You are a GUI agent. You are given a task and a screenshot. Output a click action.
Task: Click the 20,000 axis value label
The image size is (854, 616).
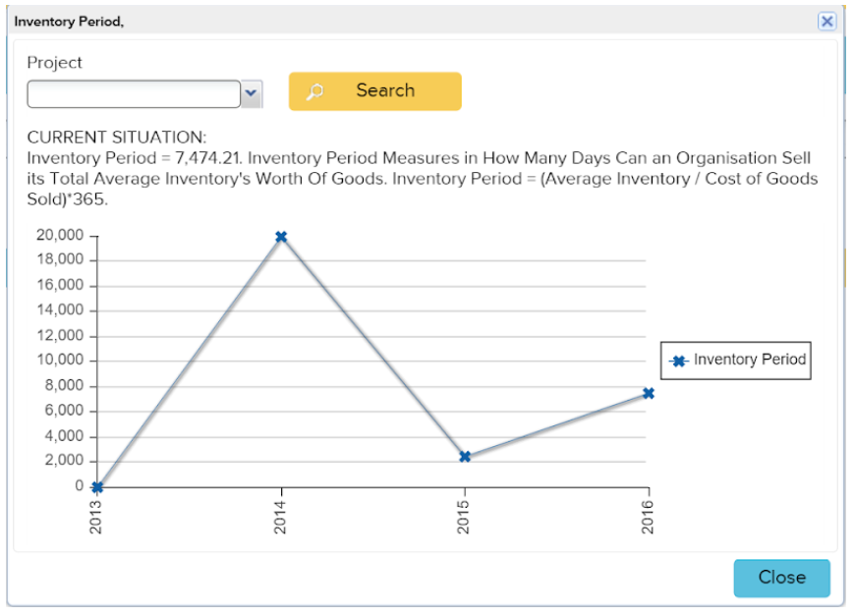(58, 235)
